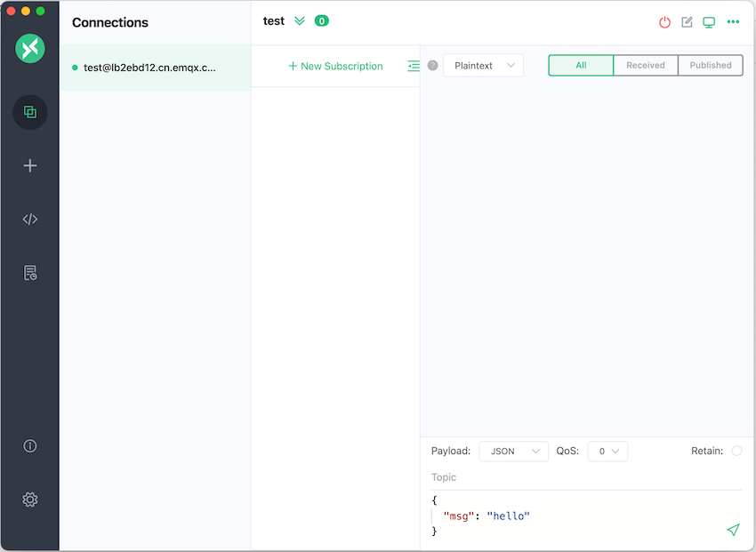Click the red power disconnect icon

click(664, 22)
